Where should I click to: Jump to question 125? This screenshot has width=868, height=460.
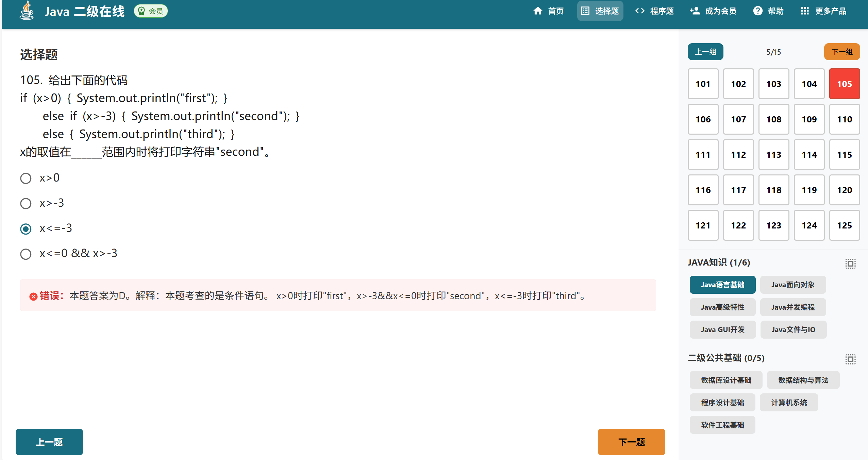pos(845,225)
